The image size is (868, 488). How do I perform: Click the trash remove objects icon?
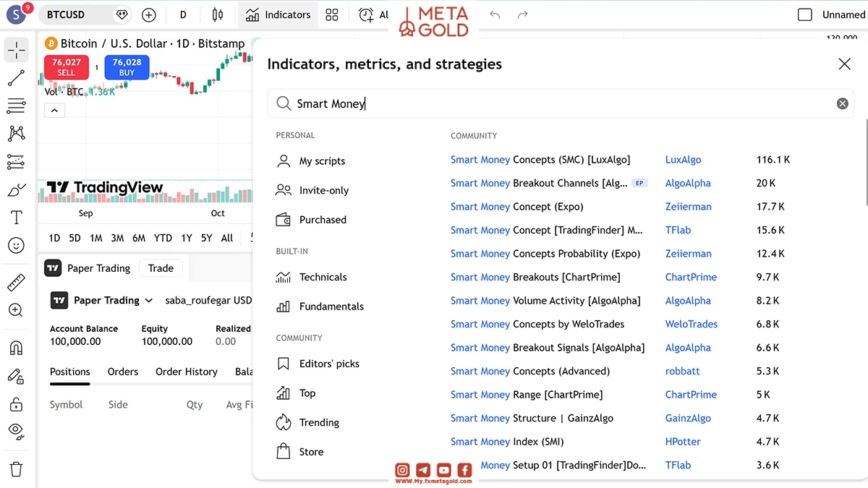16,470
